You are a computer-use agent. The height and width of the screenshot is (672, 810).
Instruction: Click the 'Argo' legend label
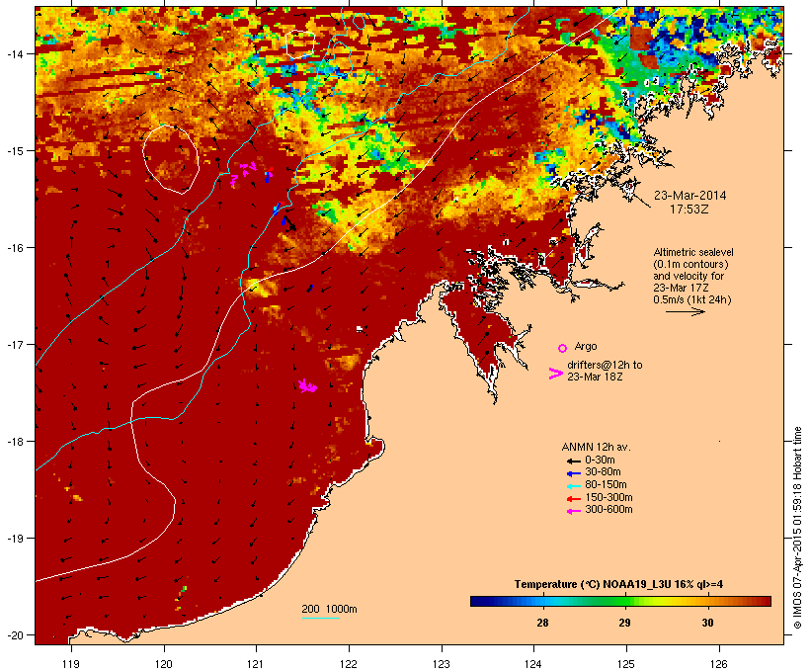[586, 346]
